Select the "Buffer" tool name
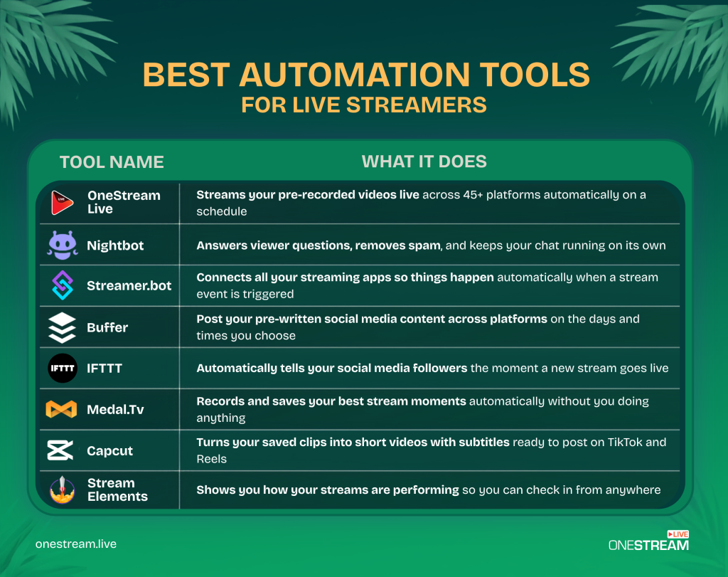The width and height of the screenshot is (728, 577). [107, 327]
